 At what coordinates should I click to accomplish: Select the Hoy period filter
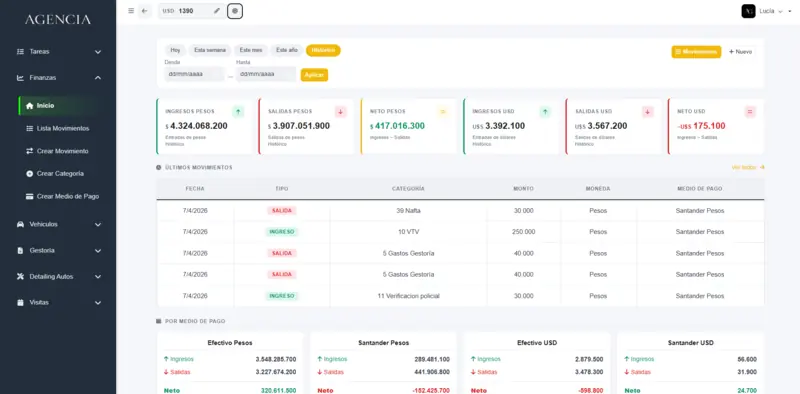point(176,51)
